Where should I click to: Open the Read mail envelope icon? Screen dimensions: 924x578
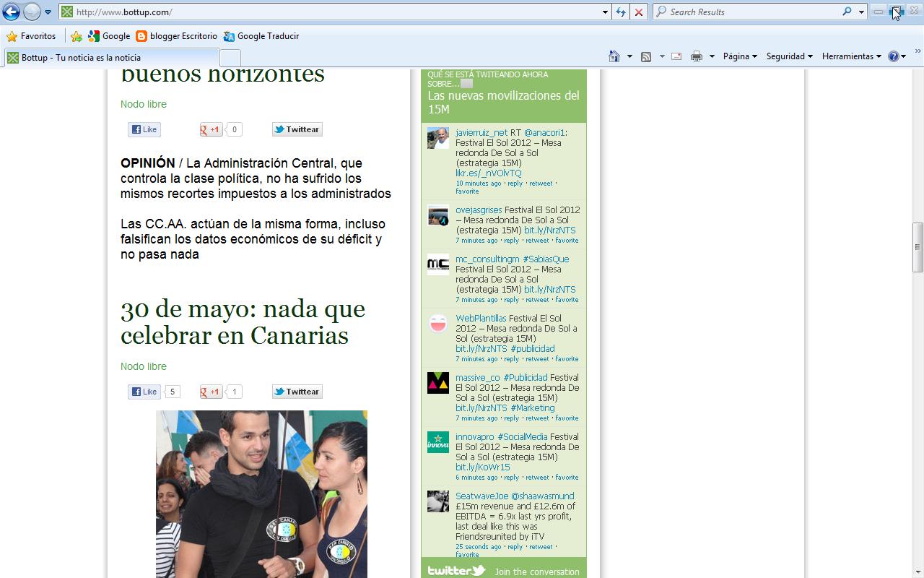click(676, 56)
